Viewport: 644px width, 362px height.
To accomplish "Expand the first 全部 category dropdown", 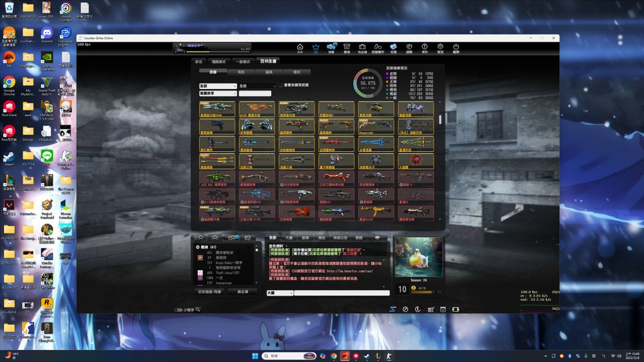I will 218,86.
